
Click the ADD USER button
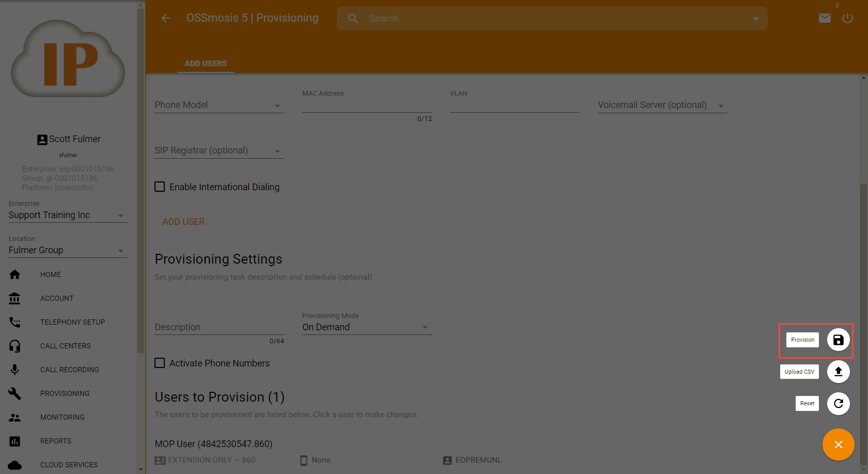[x=183, y=222]
